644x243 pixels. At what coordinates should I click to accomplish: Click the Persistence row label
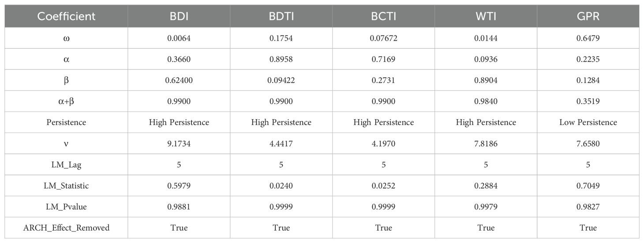click(66, 122)
